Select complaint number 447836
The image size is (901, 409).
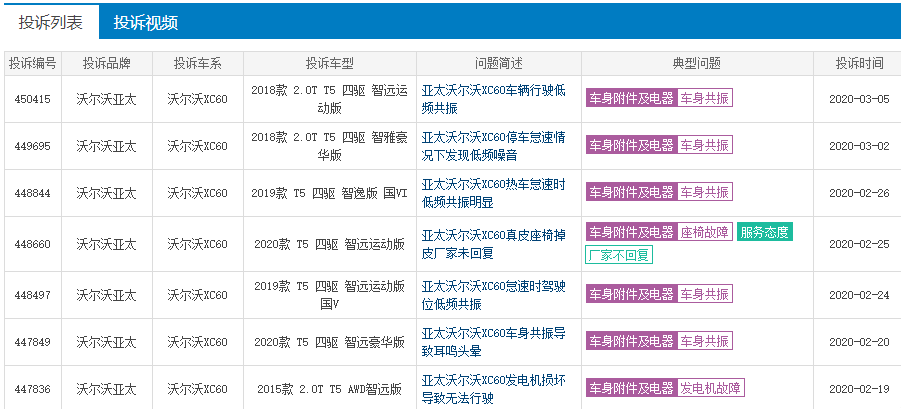tap(33, 389)
